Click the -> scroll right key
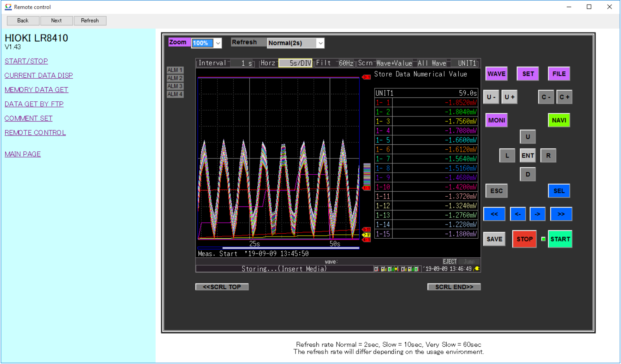Viewport: 621px width, 364px height. click(x=537, y=214)
